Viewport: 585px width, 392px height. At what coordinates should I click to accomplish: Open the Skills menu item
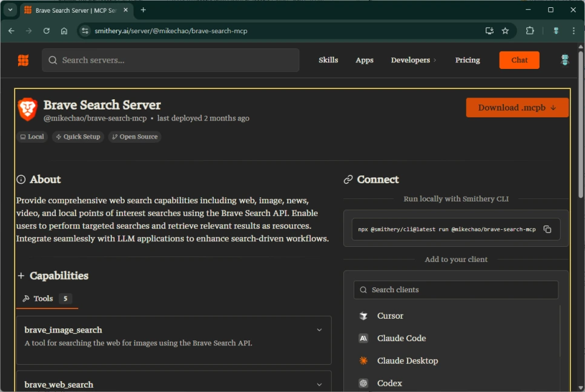[x=328, y=60]
